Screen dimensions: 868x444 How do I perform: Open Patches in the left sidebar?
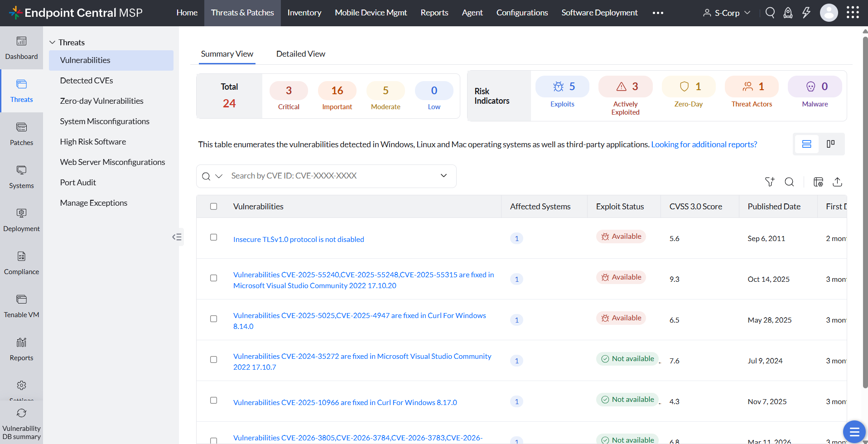[x=21, y=134]
